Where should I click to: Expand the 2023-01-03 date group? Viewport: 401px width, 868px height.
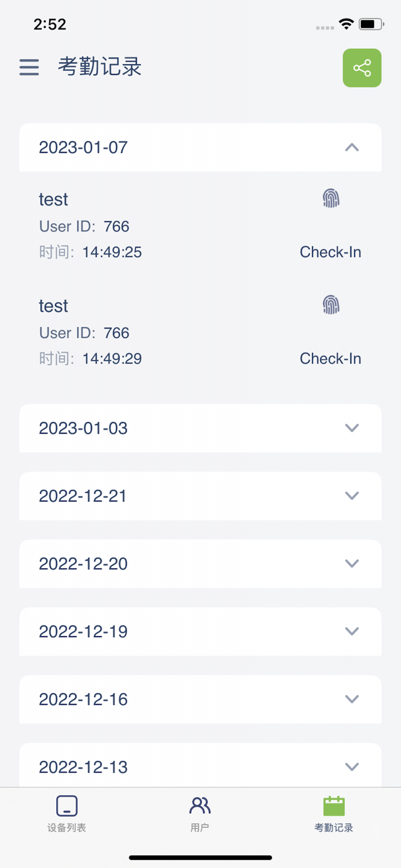pyautogui.click(x=352, y=428)
